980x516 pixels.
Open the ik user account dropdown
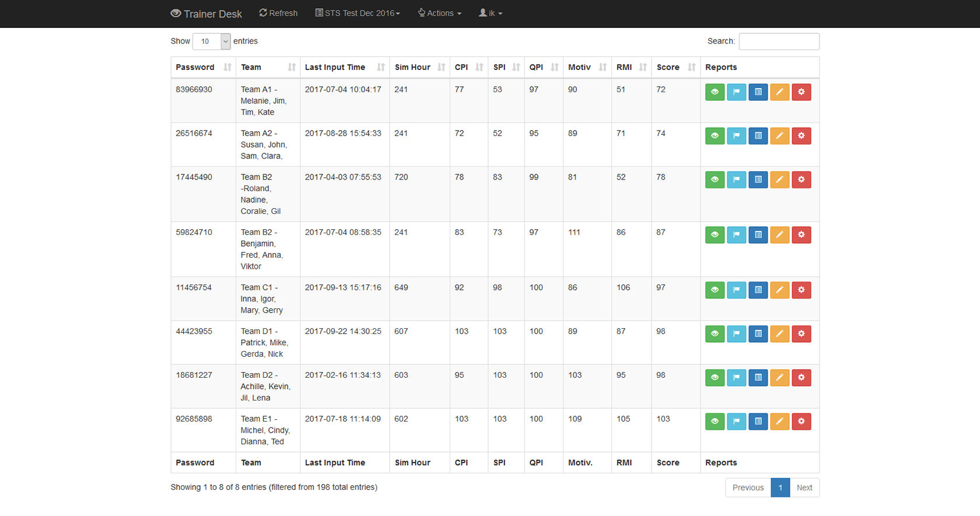click(x=491, y=13)
